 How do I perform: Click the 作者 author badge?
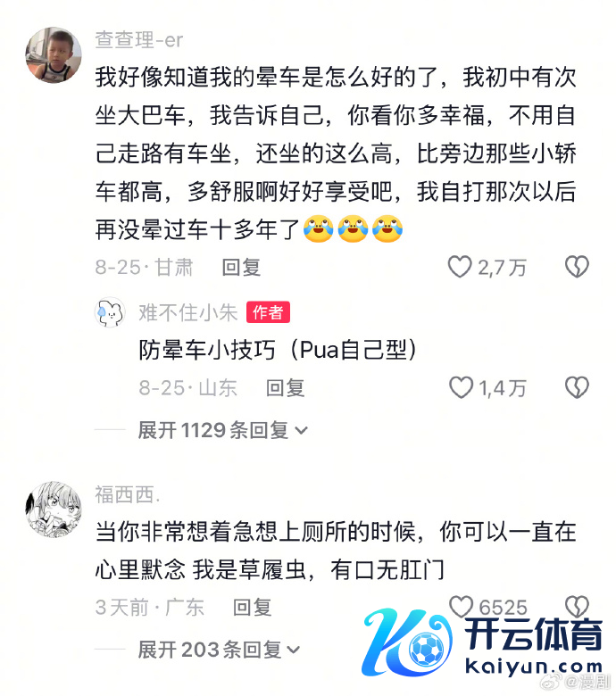pyautogui.click(x=268, y=312)
